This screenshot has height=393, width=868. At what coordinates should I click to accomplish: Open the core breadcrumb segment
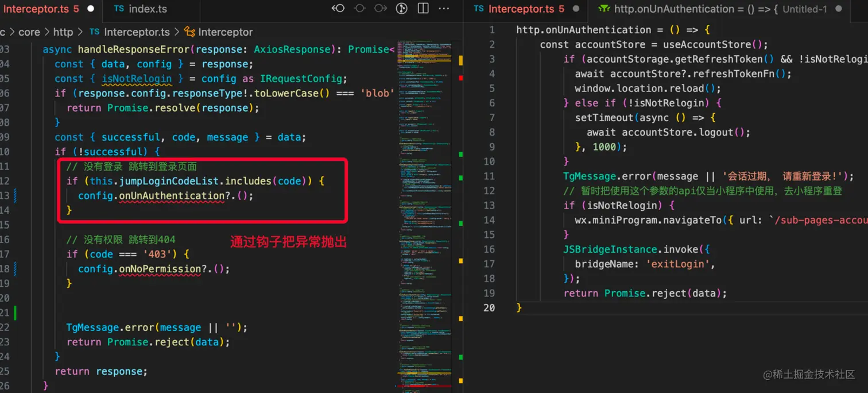coord(29,32)
